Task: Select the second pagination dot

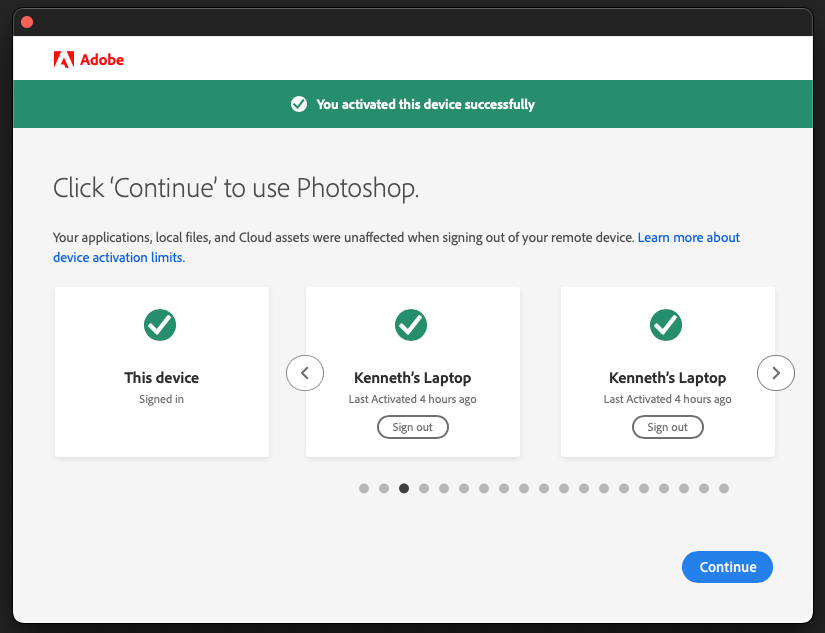Action: click(x=384, y=488)
